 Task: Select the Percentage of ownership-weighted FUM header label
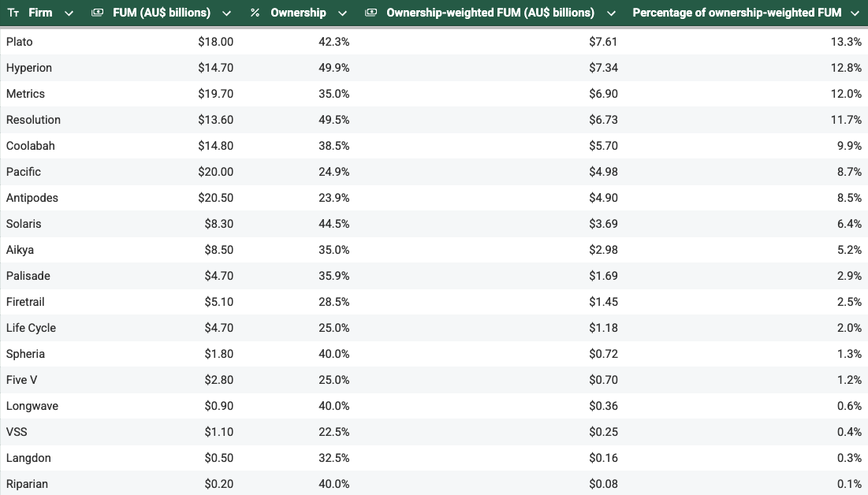pyautogui.click(x=736, y=13)
